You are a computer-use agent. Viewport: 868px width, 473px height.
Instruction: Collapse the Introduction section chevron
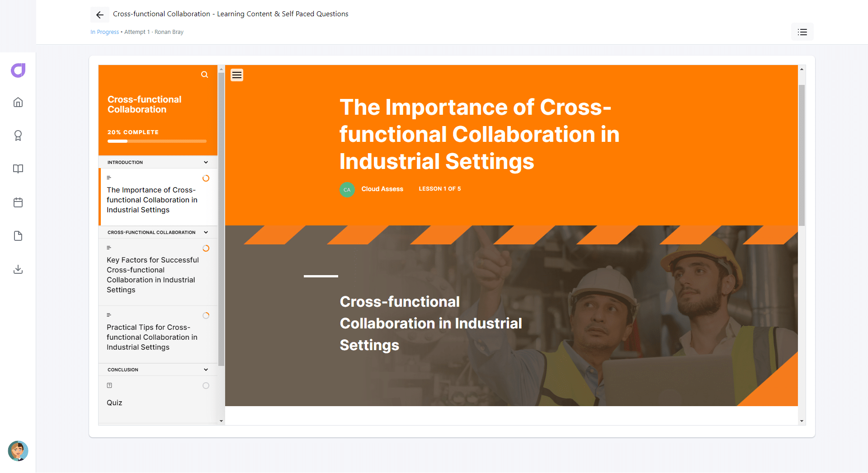206,162
